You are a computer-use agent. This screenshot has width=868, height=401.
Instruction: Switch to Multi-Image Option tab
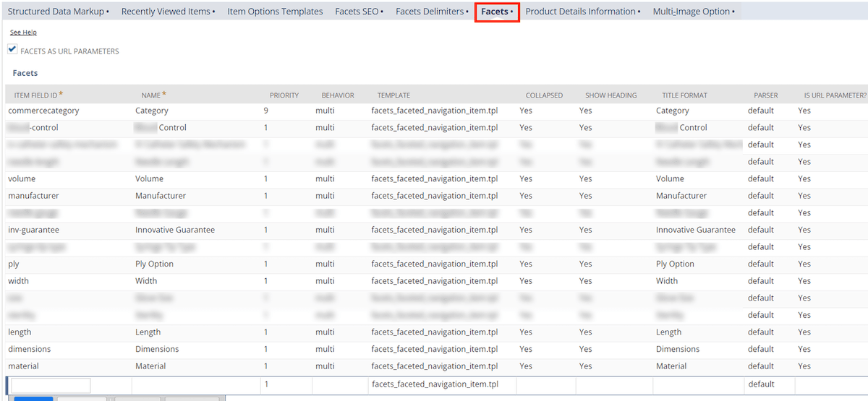coord(694,12)
